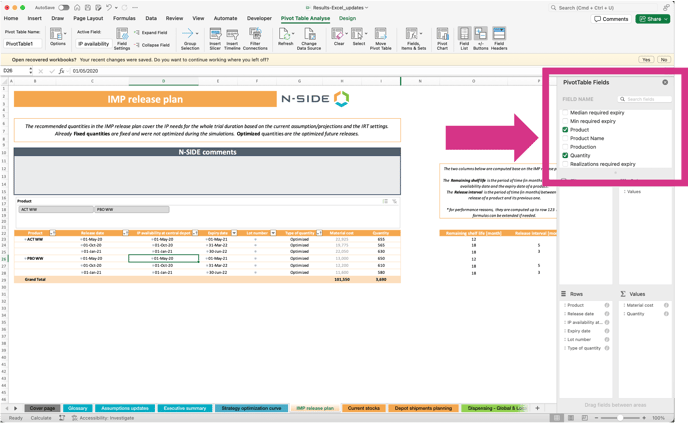Screen dimensions: 688x423
Task: Select the ACT WW slicer item
Action: pyautogui.click(x=56, y=210)
